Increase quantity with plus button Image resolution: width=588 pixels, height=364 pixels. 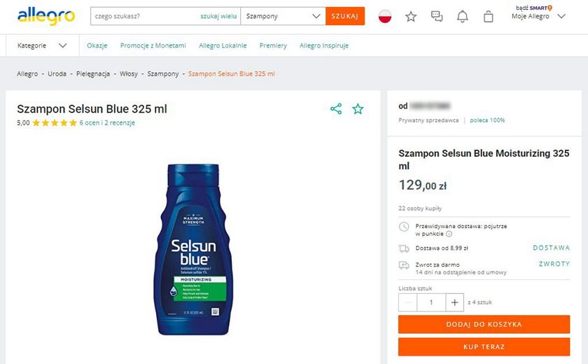pyautogui.click(x=454, y=302)
